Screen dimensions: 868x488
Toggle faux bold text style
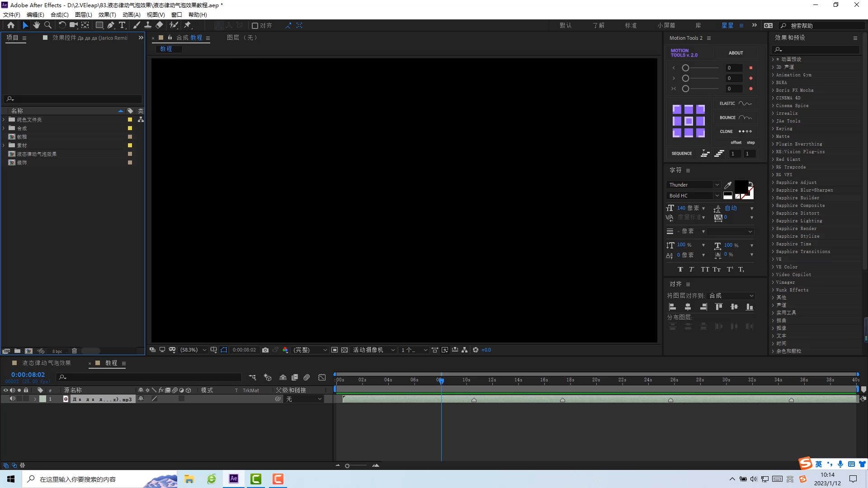pyautogui.click(x=680, y=270)
